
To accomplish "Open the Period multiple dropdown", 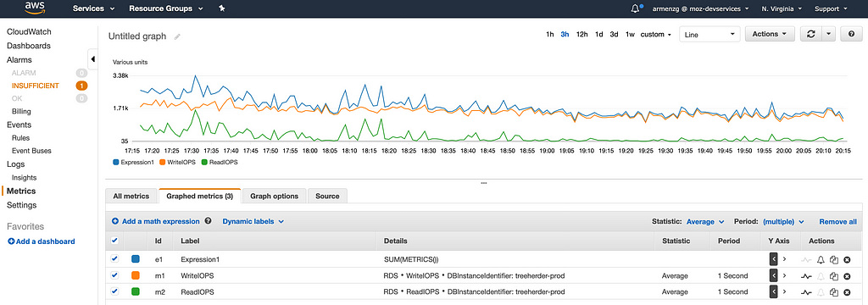I will click(x=783, y=221).
